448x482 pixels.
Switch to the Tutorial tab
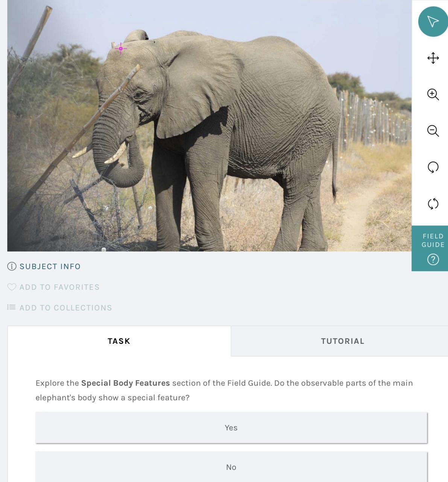342,341
